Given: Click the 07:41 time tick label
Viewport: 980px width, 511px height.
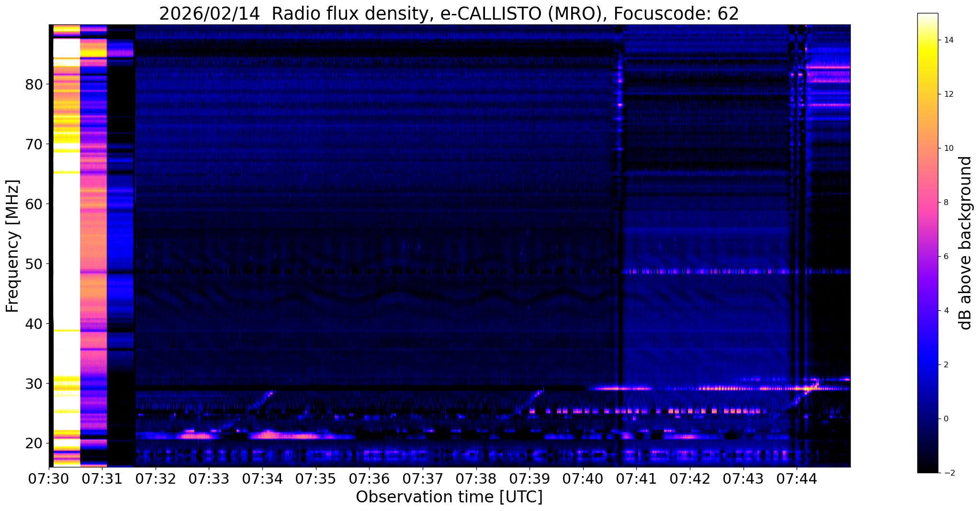Looking at the screenshot, I should click(636, 478).
